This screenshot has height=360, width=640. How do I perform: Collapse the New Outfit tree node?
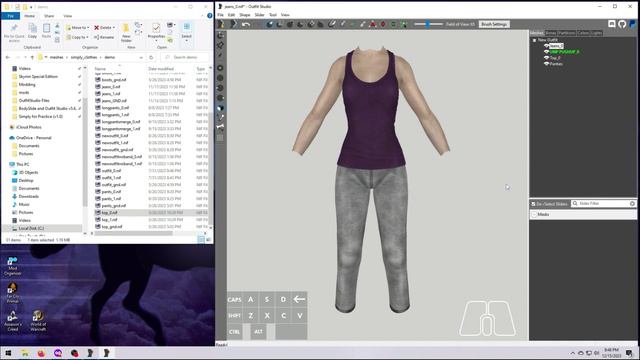534,40
